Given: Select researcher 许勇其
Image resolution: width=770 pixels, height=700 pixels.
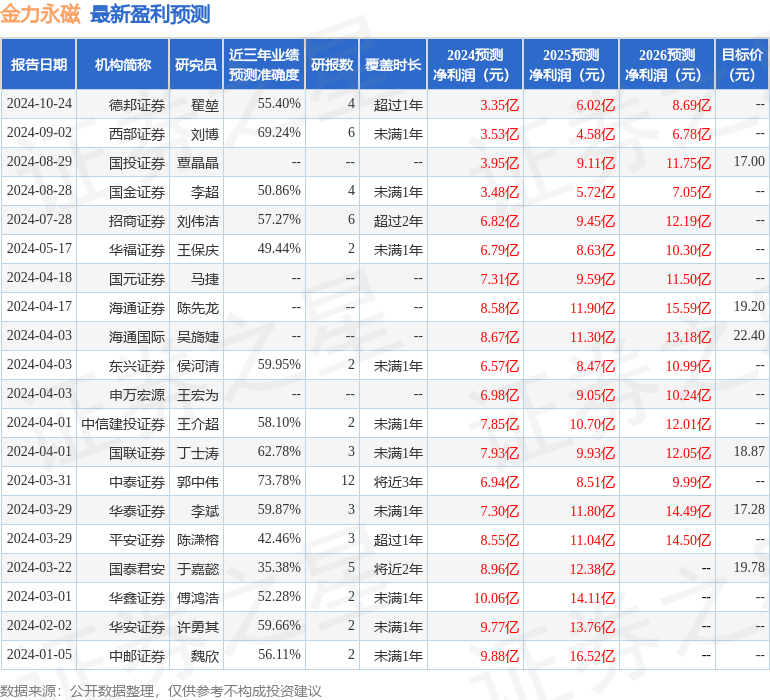Looking at the screenshot, I should pos(198,626).
